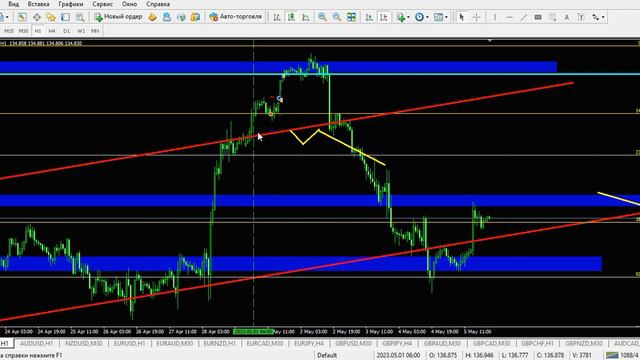This screenshot has width=640, height=360.
Task: Switch to AUDUSD,H1 chart tab
Action: click(x=37, y=344)
